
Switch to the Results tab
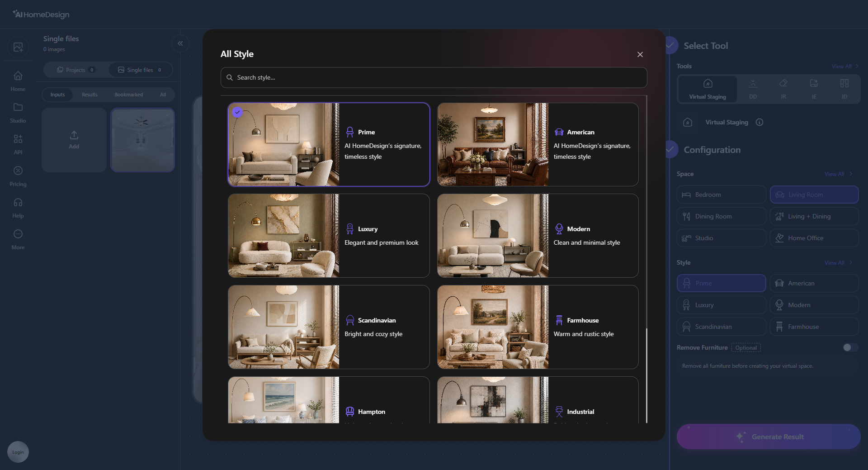(90, 95)
